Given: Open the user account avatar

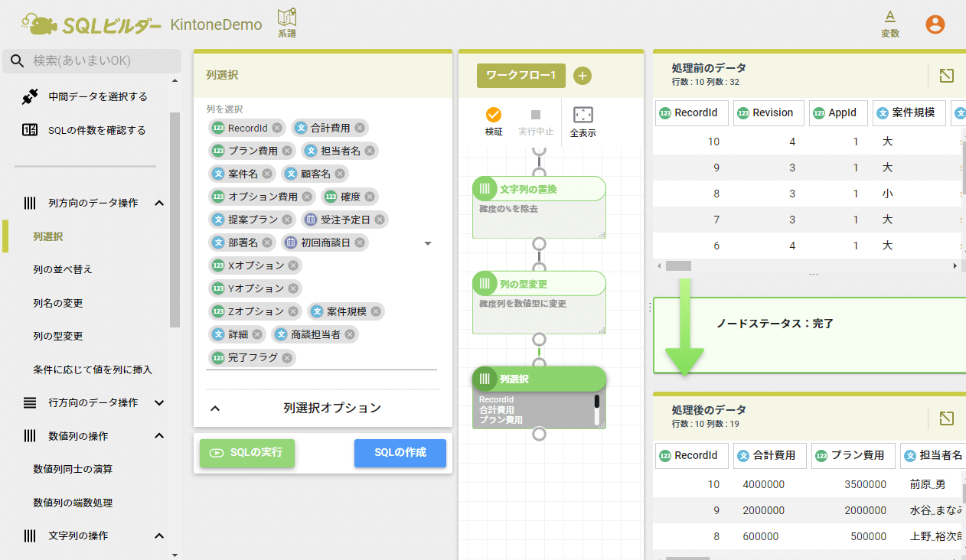Looking at the screenshot, I should coord(935,24).
